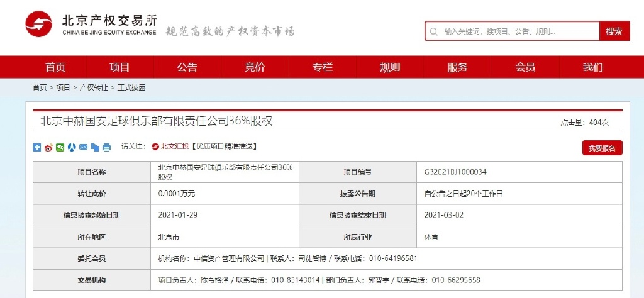This screenshot has height=298, width=644.
Task: Click the 项目名称 header cell
Action: pyautogui.click(x=92, y=172)
